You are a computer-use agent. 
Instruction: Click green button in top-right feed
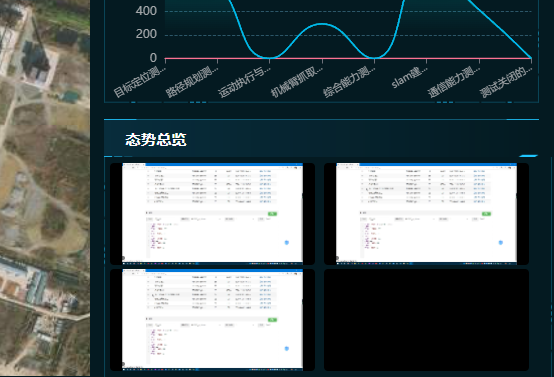(x=487, y=214)
